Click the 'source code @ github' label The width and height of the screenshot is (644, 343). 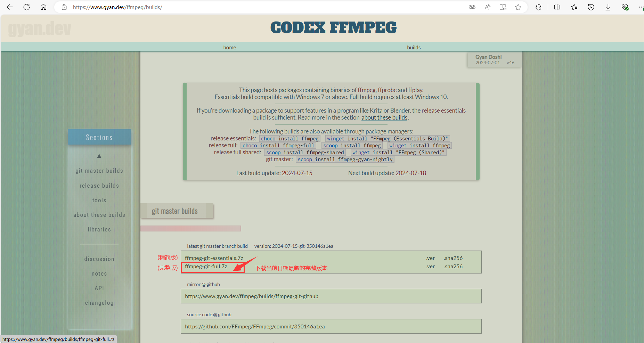tap(209, 315)
